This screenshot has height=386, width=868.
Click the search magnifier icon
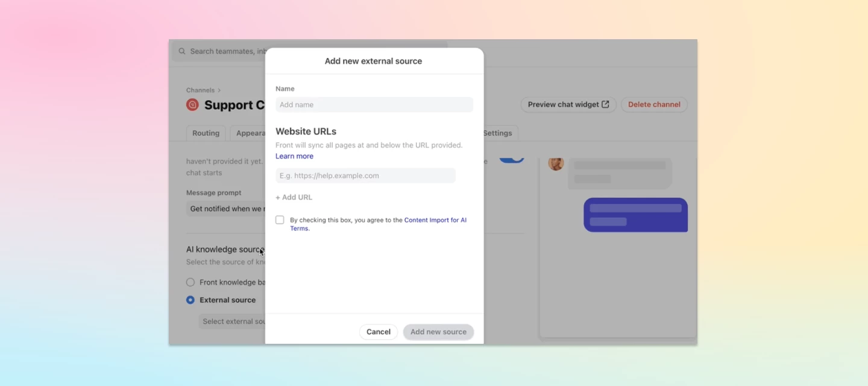(x=182, y=51)
